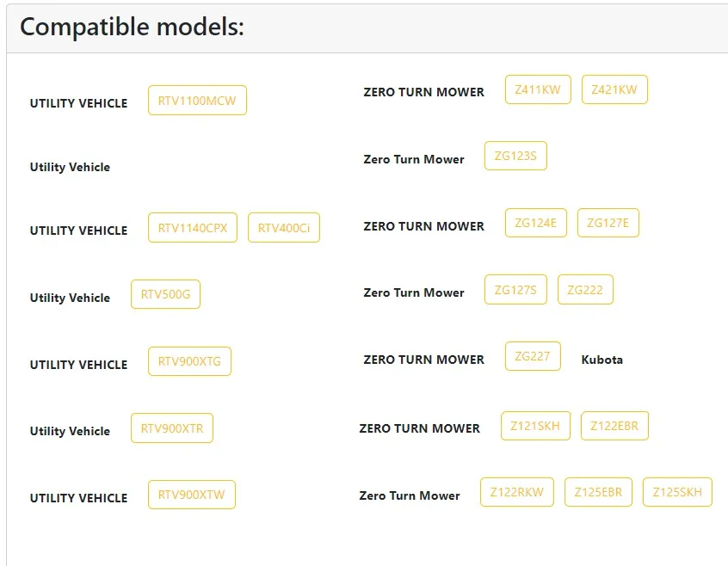The width and height of the screenshot is (728, 566).
Task: Click the Z125EBR model button
Action: tap(598, 492)
